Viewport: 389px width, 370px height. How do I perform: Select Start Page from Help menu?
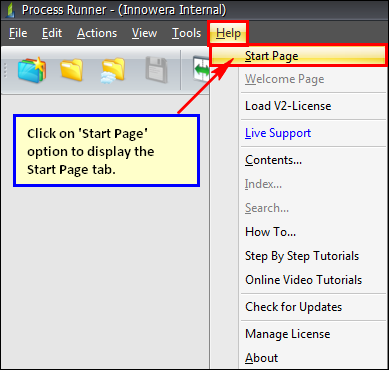(299, 56)
